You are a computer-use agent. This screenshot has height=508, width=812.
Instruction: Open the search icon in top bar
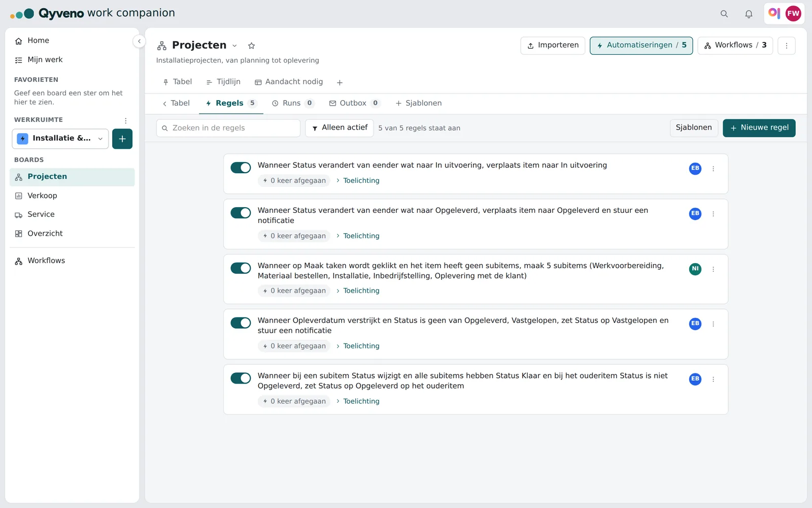[x=724, y=14]
